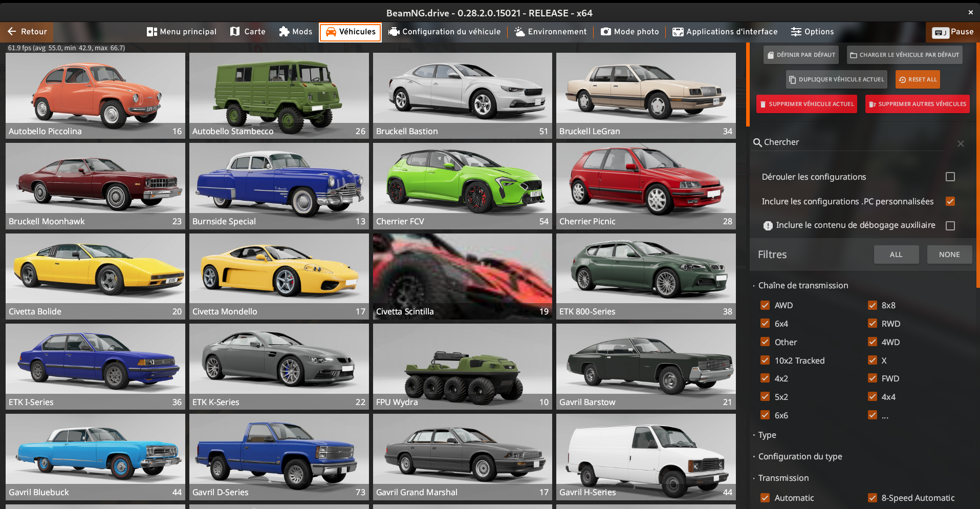Uncheck the 6x6 drivetrain filter
This screenshot has width=980, height=509.
[x=765, y=415]
